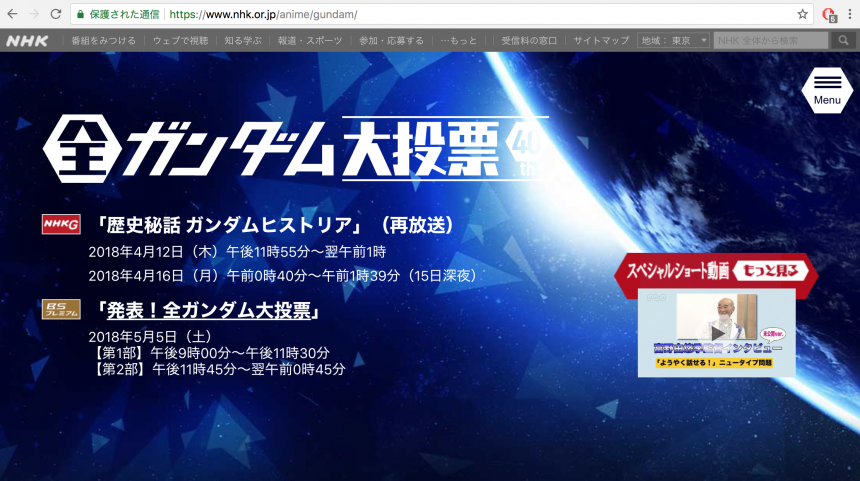Screen dimensions: 860x481
Task: Open the Chrome three-dot menu
Action: point(850,14)
